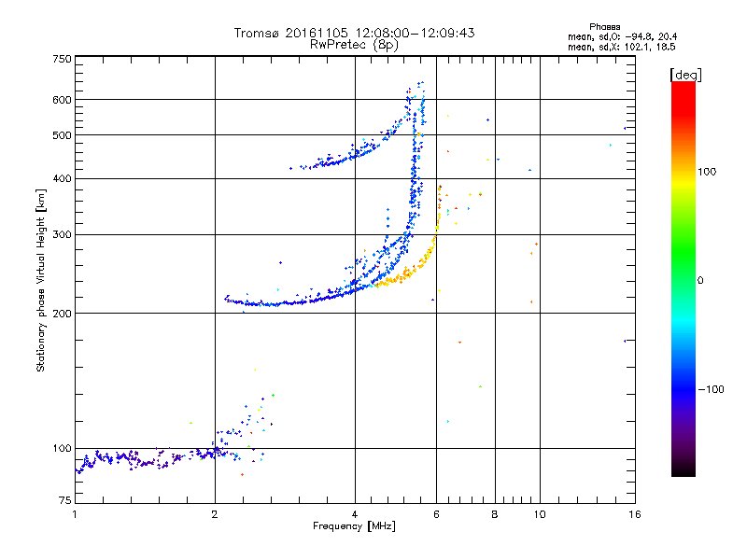Image resolution: width=747 pixels, height=560 pixels.
Task: Select the 'mean, sd,O: -94.8, 20.4' text
Action: 622,36
